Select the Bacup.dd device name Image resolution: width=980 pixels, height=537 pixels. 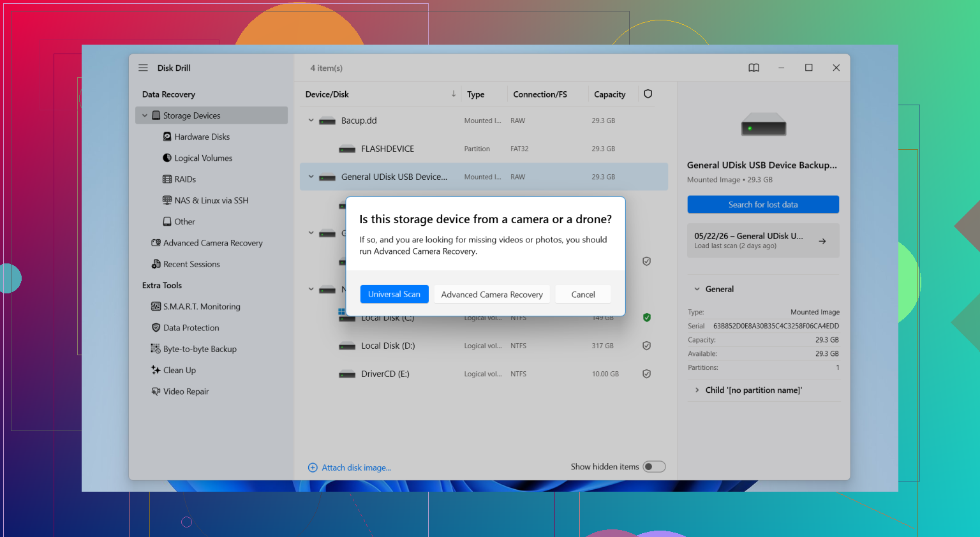(x=359, y=121)
